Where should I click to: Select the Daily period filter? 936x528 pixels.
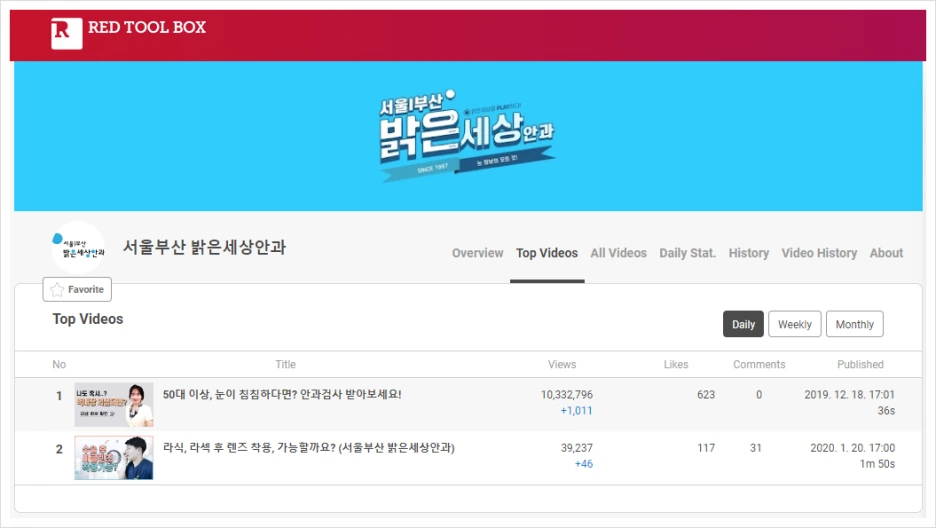743,324
